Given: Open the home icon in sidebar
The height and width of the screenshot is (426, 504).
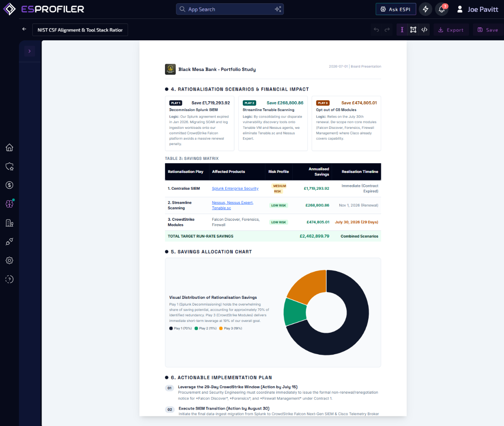Looking at the screenshot, I should pos(9,147).
